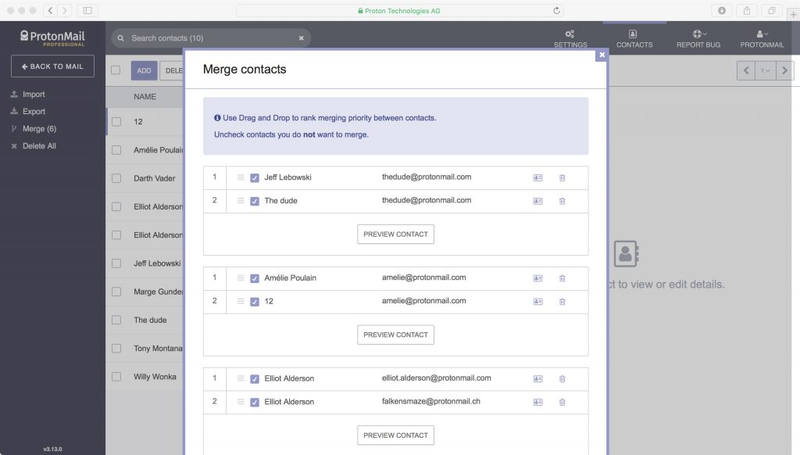800x455 pixels.
Task: Click trash icon for elliot.alderson@protonmail.com row
Action: coord(562,378)
